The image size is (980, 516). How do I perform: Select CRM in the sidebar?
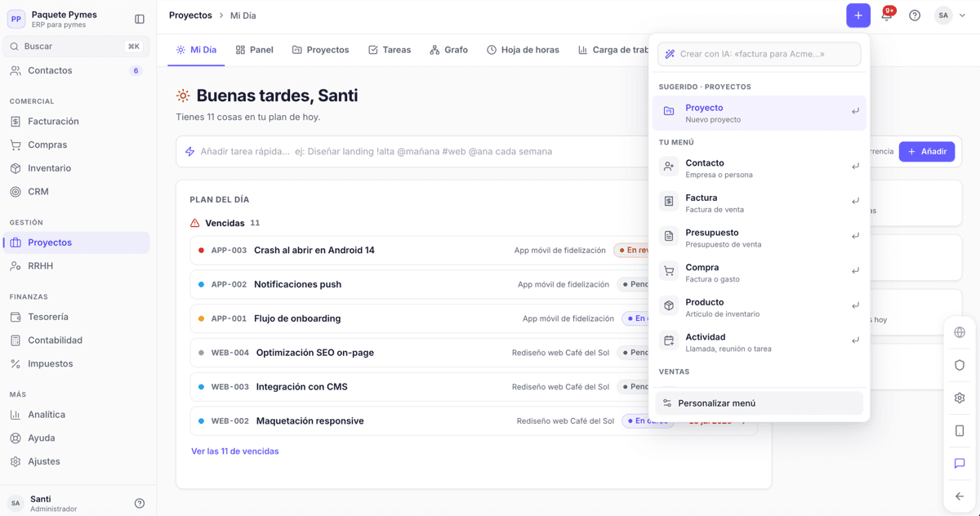(78, 192)
